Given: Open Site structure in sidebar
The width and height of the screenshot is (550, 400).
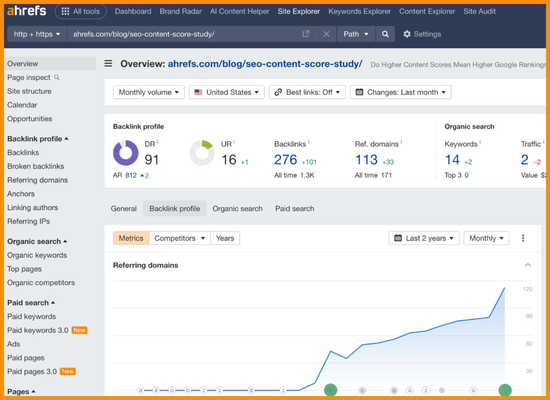Looking at the screenshot, I should pos(29,91).
